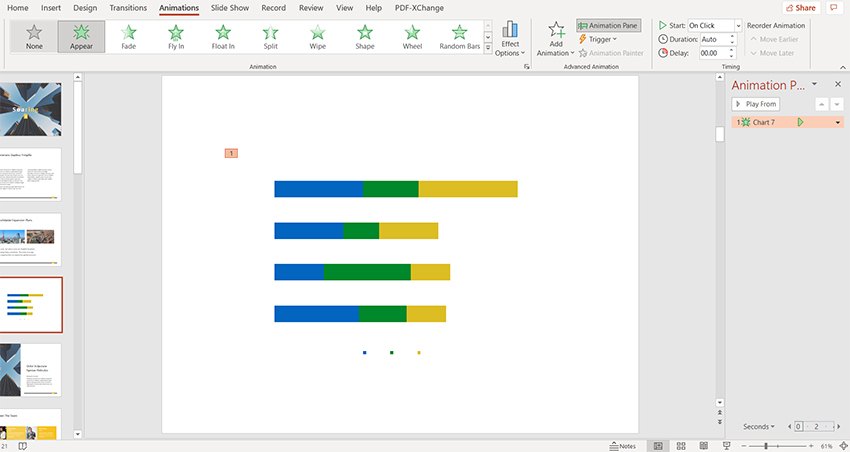Toggle the Animation Pane button

pos(608,25)
